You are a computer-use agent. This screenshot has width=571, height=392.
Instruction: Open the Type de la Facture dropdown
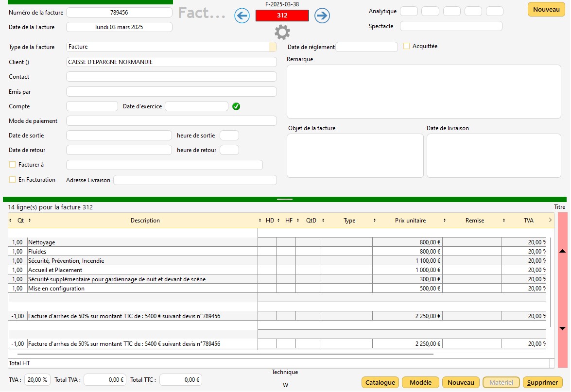(272, 47)
